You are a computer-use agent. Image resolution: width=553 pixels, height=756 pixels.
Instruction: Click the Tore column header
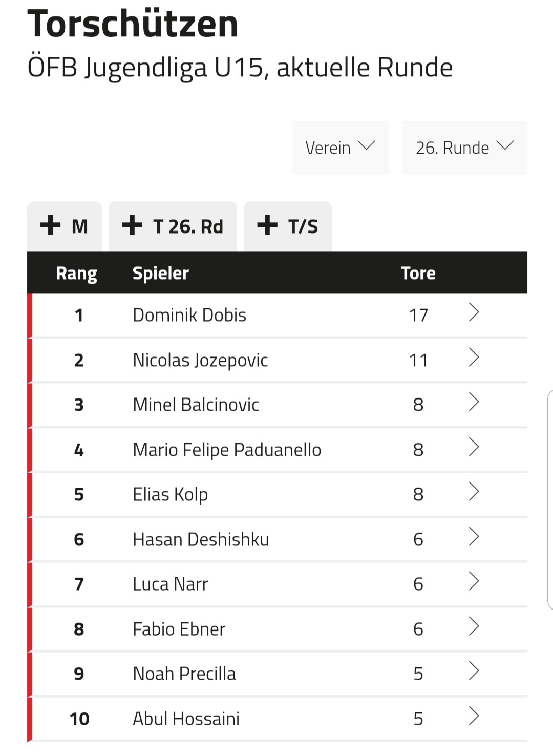coord(418,273)
